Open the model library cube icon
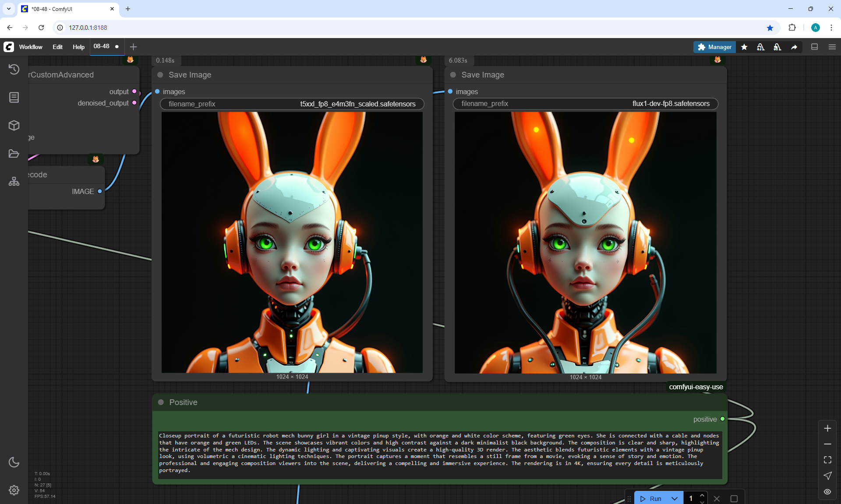This screenshot has height=504, width=841. (14, 125)
